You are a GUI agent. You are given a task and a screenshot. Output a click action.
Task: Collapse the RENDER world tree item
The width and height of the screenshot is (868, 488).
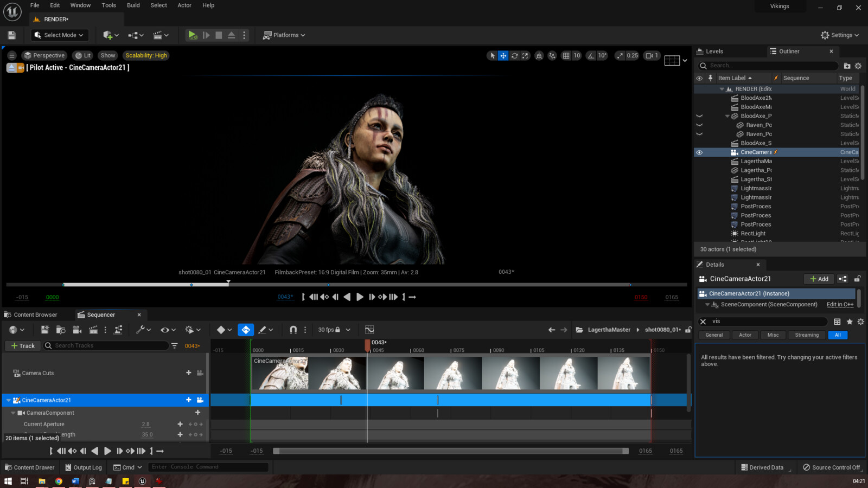point(722,89)
